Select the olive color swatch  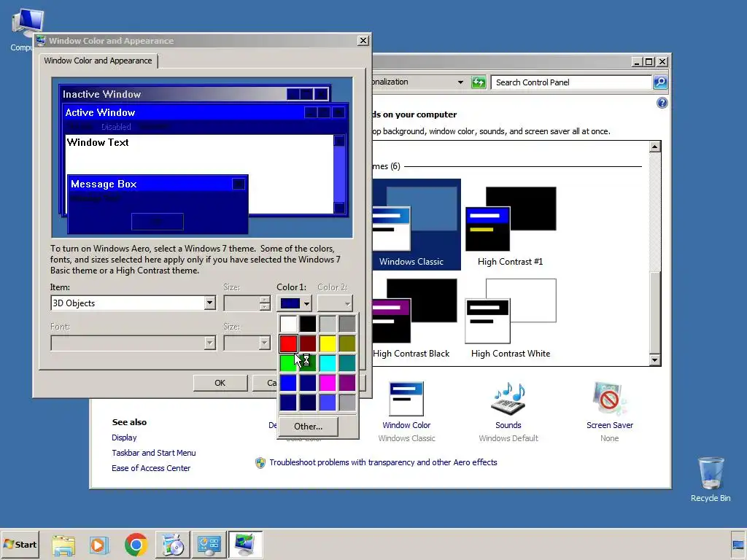(x=347, y=343)
